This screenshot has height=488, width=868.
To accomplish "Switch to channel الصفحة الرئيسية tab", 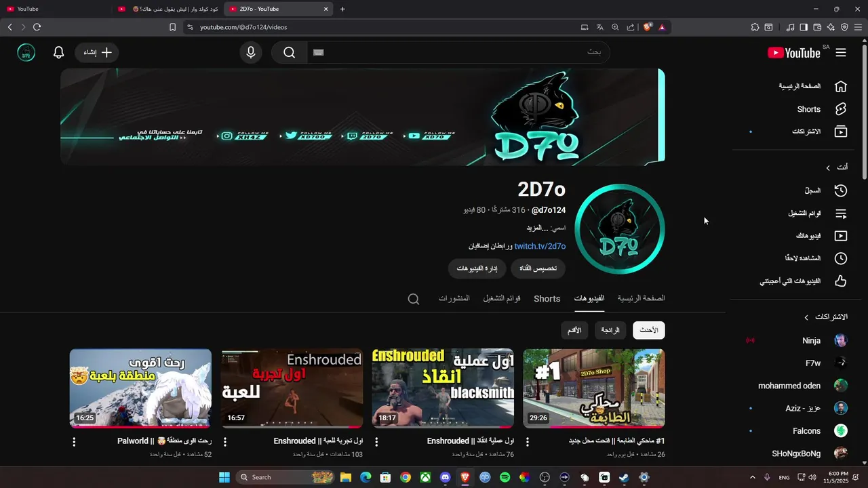I will [641, 298].
